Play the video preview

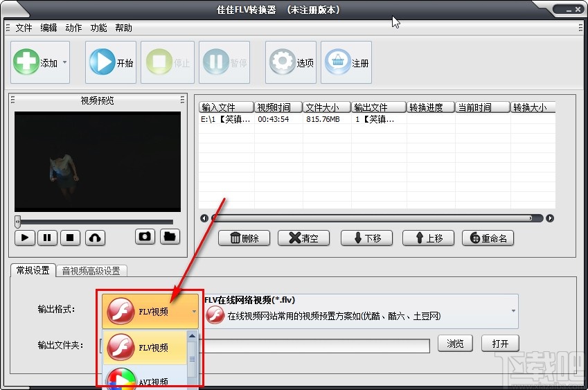tap(25, 238)
